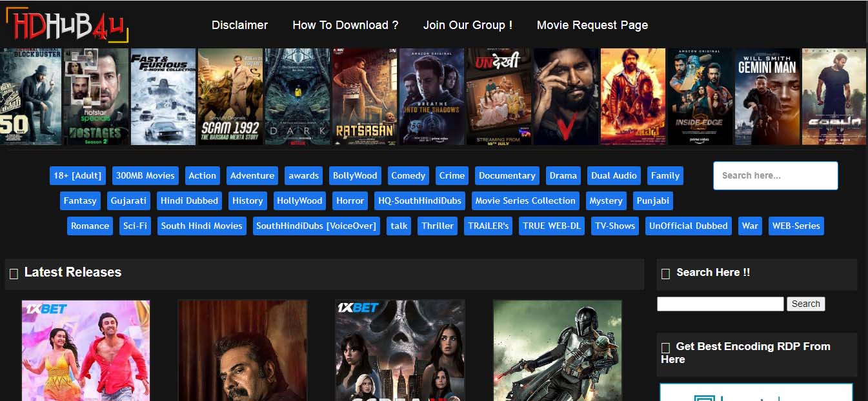Browse the Thriller category
Screen dimensions: 868x401
pos(438,226)
